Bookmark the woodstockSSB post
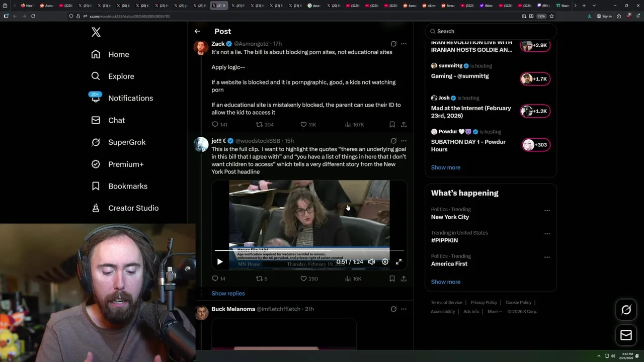 pos(392,279)
